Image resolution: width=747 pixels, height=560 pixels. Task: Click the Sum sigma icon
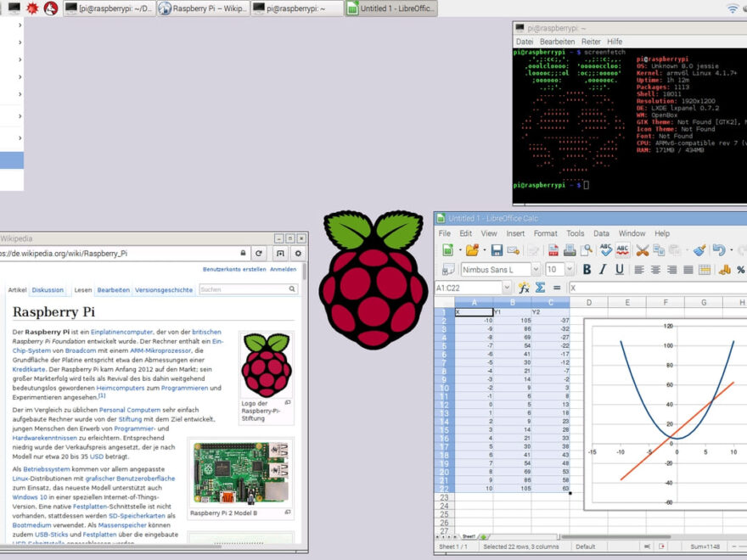pyautogui.click(x=540, y=288)
